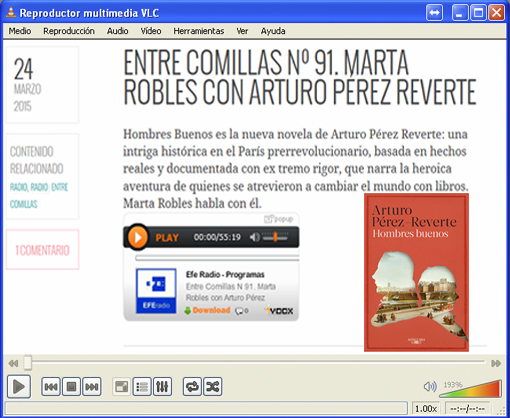Click the 24 MARZO 2015 date box

coord(42,85)
